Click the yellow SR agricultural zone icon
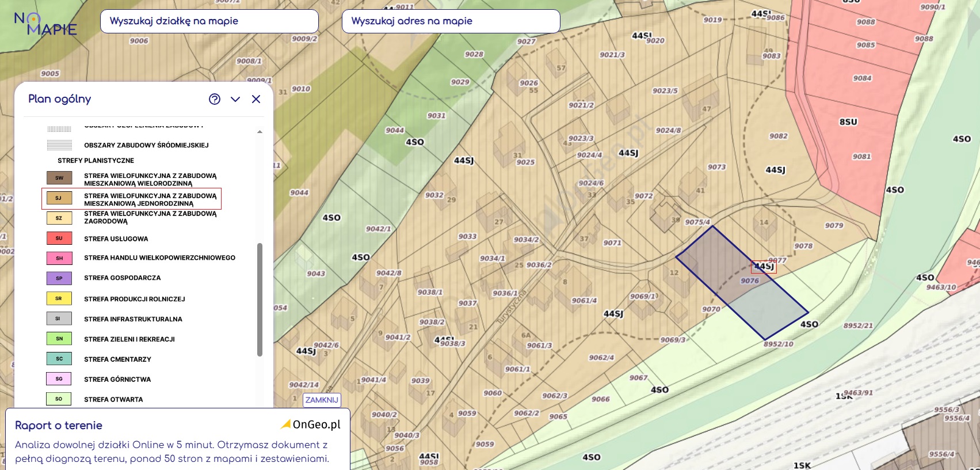 (59, 298)
